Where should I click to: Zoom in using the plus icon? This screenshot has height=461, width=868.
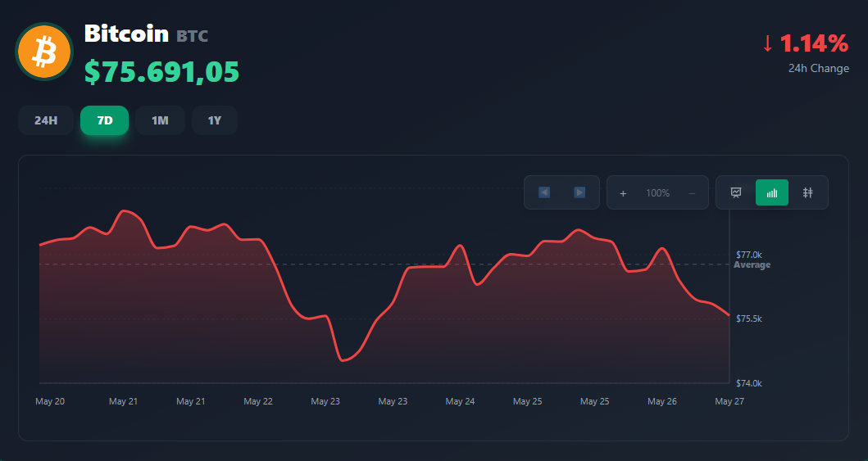point(623,193)
